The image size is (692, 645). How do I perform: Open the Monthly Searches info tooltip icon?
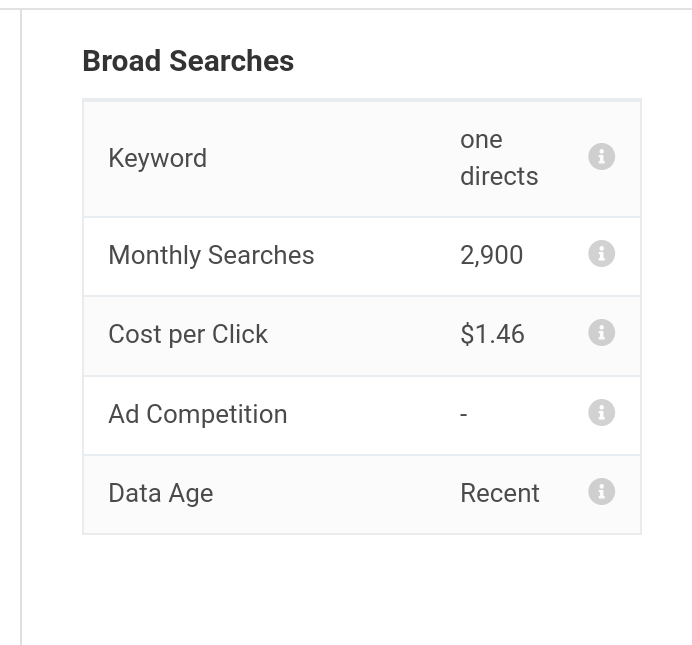602,254
